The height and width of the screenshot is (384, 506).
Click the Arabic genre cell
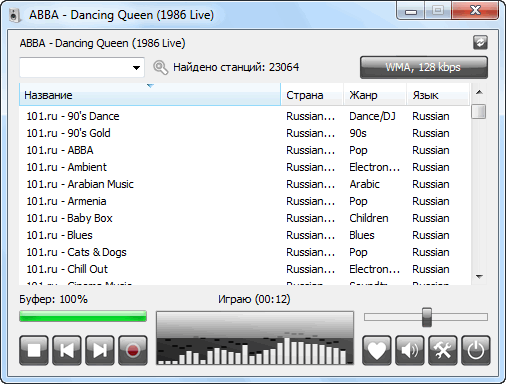[364, 184]
